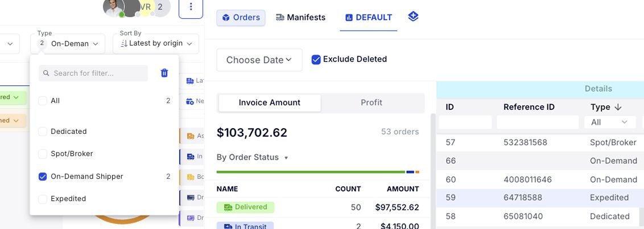This screenshot has width=644, height=229.
Task: Expand the By Order Status selector
Action: pos(252,158)
